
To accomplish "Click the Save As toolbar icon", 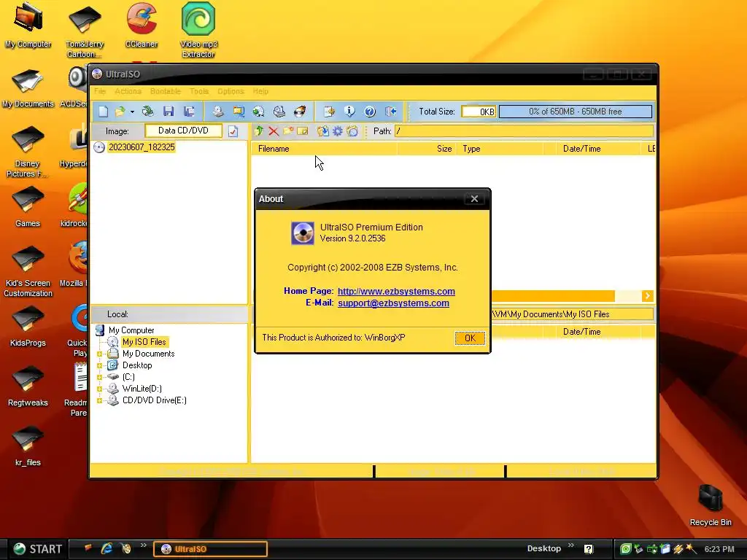I will coord(189,112).
